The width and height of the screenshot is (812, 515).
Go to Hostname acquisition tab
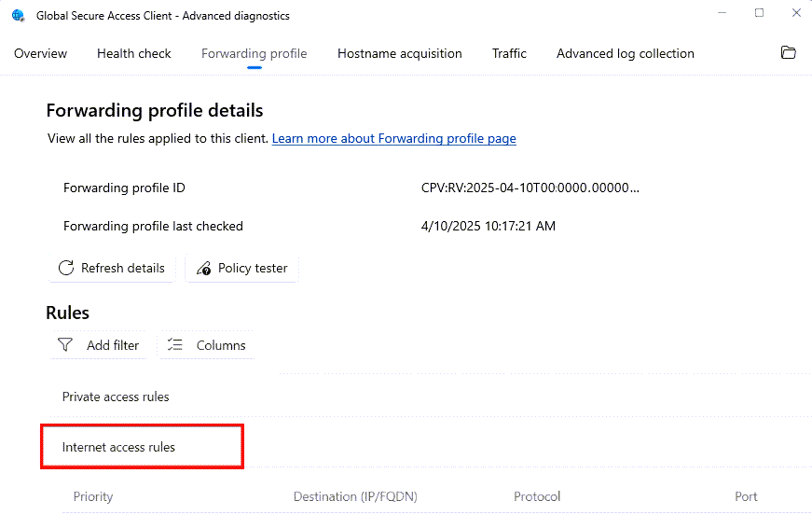point(400,54)
